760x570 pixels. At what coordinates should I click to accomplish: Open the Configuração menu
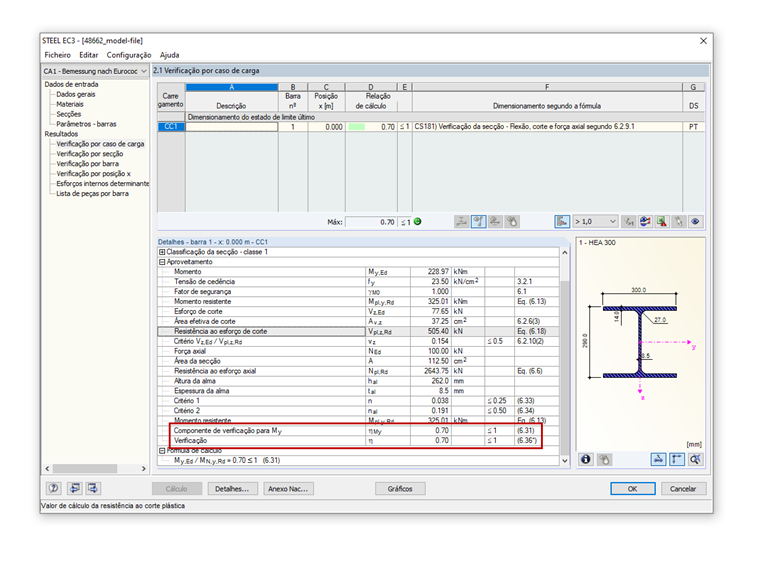click(x=129, y=55)
